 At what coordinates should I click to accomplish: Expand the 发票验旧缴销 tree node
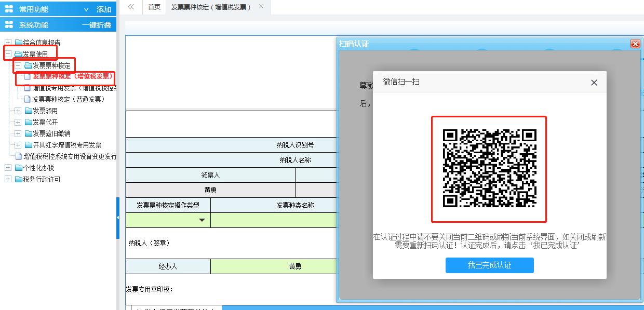(x=17, y=134)
